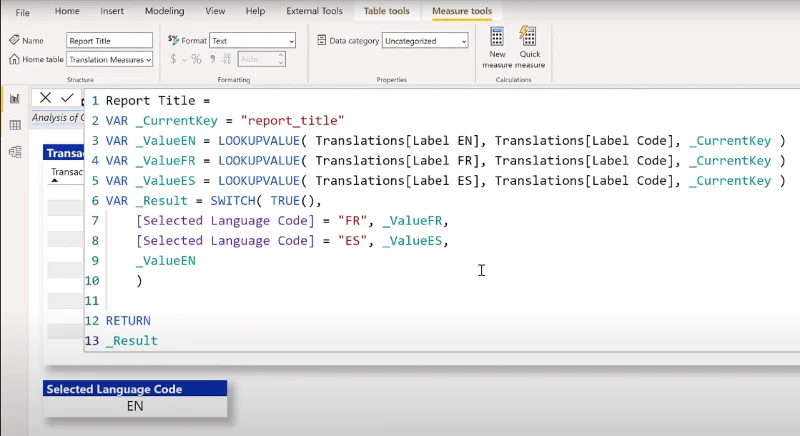The image size is (800, 436).
Task: Click the thousands separator comma icon
Action: [x=212, y=59]
